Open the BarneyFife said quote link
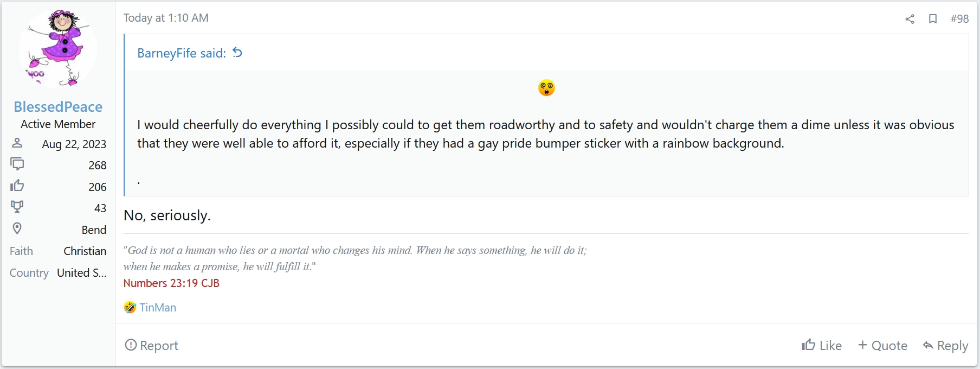Viewport: 980px width, 369px height. click(x=182, y=53)
